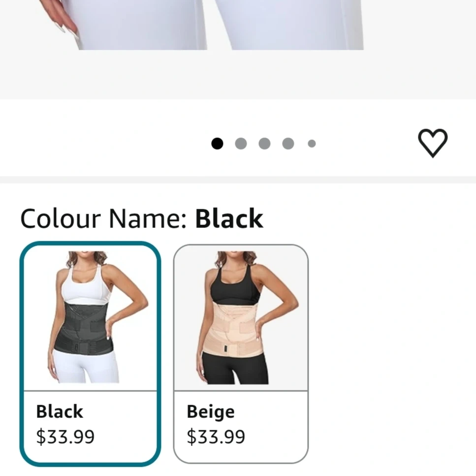Tap the beige waist trainer thumbnail
The width and height of the screenshot is (476, 476).
(241, 317)
